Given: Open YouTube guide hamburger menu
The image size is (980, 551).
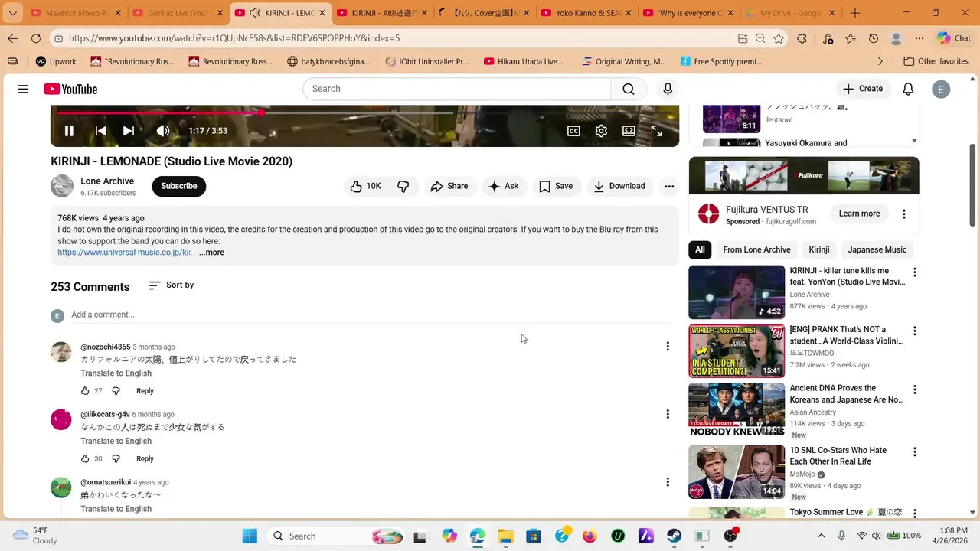Looking at the screenshot, I should point(23,89).
